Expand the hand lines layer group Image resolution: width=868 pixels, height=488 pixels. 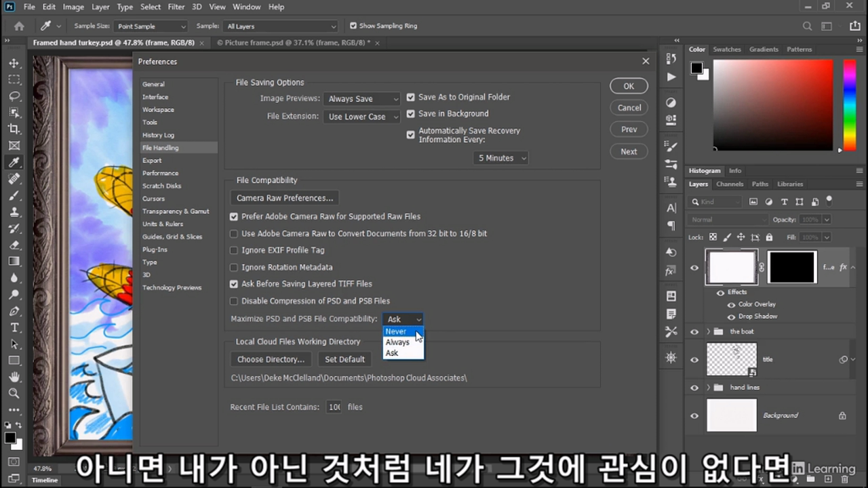pos(709,388)
